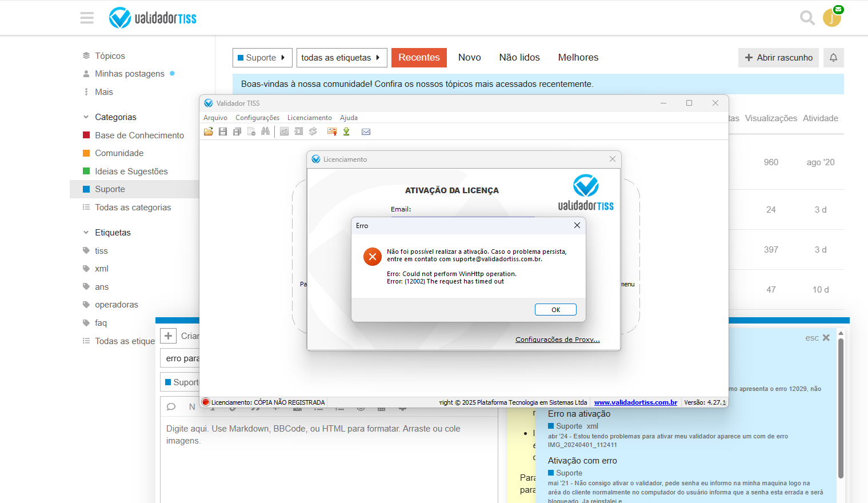The height and width of the screenshot is (503, 868).
Task: Click the green download arrow toolbar icon
Action: click(346, 131)
